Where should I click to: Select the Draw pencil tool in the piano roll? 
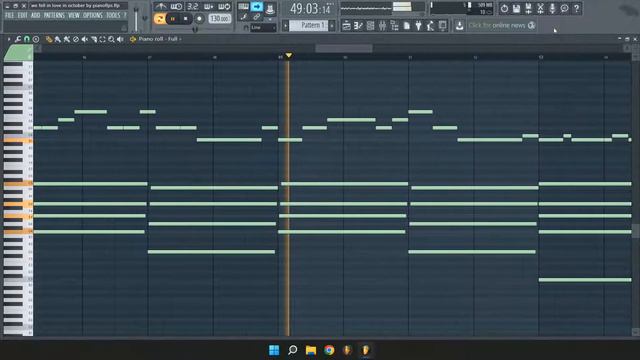(49, 39)
